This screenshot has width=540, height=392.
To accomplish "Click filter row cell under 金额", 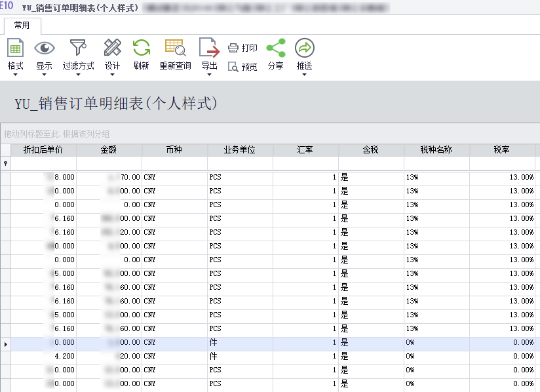I will pyautogui.click(x=109, y=164).
